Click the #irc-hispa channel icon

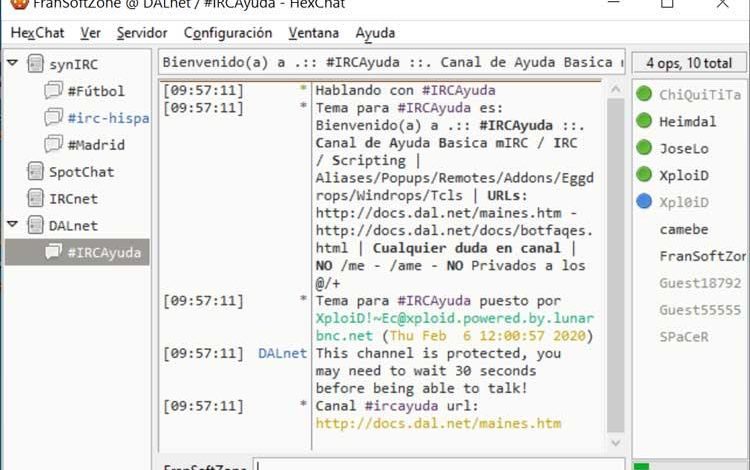[x=53, y=117]
